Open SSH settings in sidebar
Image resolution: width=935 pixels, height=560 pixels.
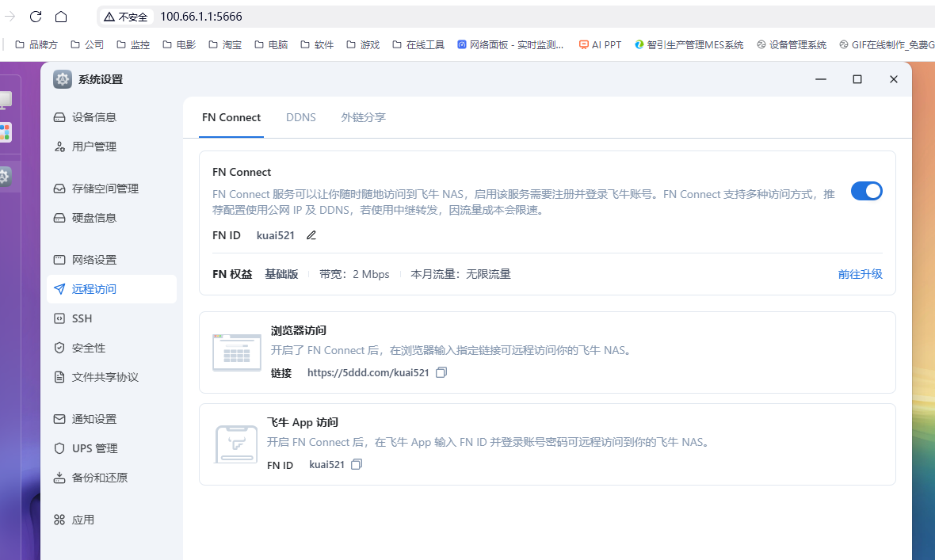[112, 318]
